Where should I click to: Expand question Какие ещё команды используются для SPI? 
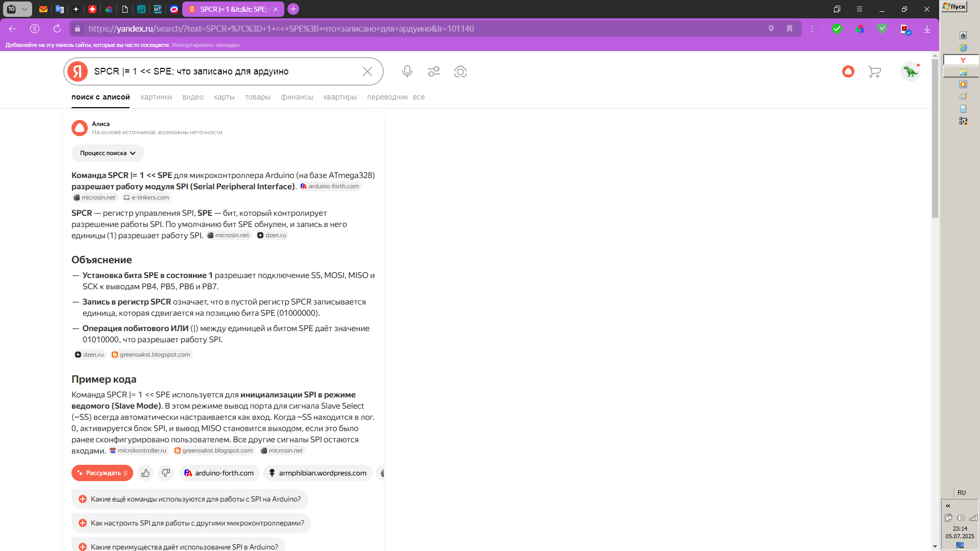coord(190,499)
